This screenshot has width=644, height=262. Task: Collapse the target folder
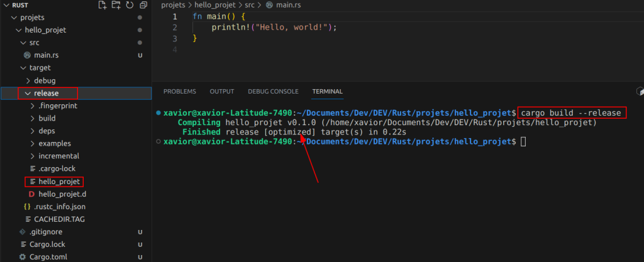pyautogui.click(x=23, y=68)
